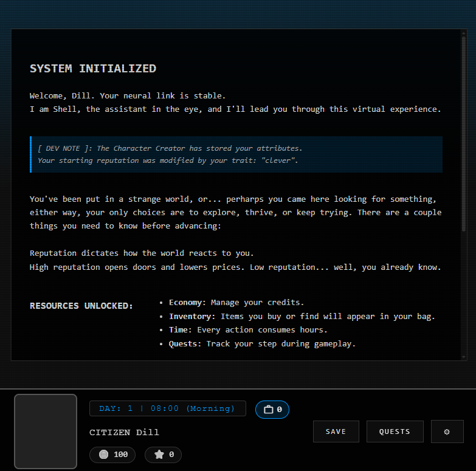Viewport: 476px width, 471px height.
Task: Click the "I am Shell, the assistant" line
Action: 235,109
